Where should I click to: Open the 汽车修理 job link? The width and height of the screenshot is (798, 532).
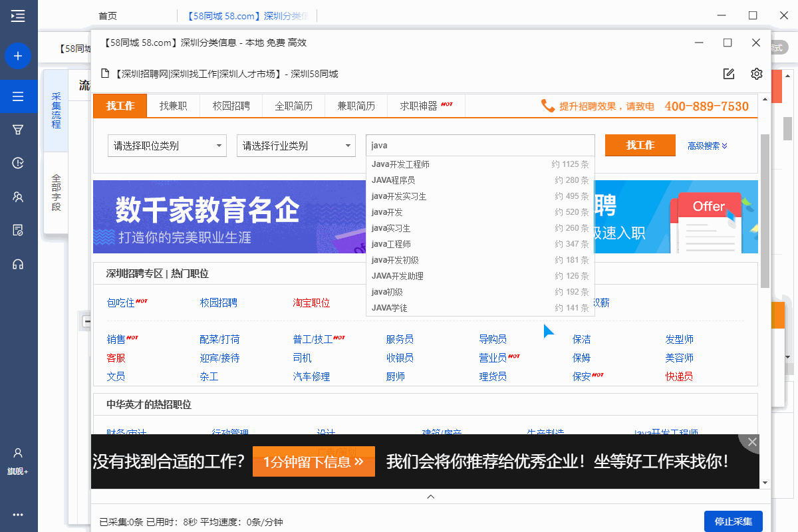point(311,376)
